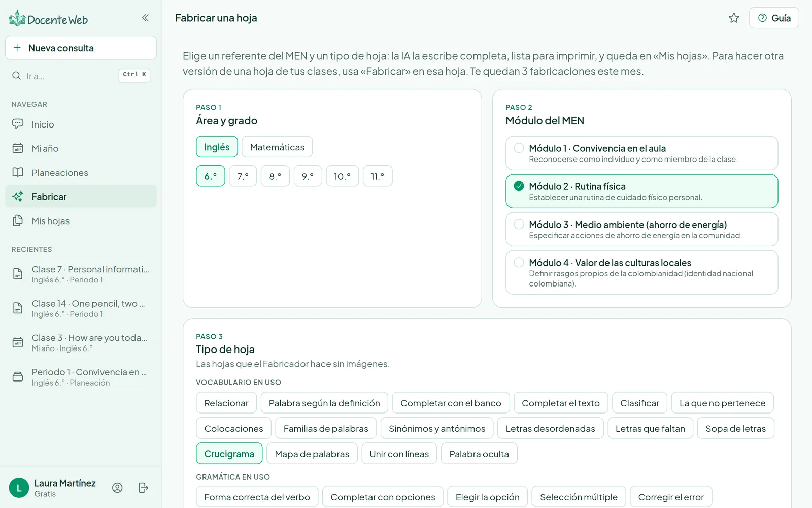This screenshot has height=508, width=812.
Task: Go to Inicio in the sidebar
Action: (x=81, y=124)
